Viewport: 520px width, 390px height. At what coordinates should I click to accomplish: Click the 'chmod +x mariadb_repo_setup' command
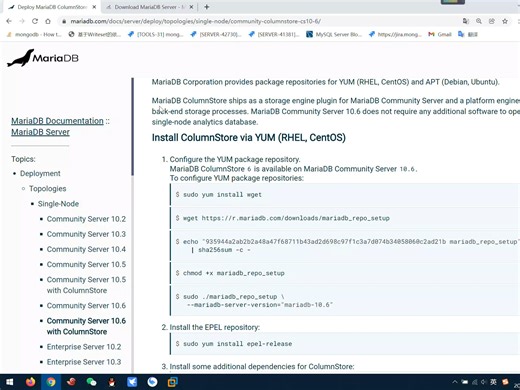[x=345, y=273]
